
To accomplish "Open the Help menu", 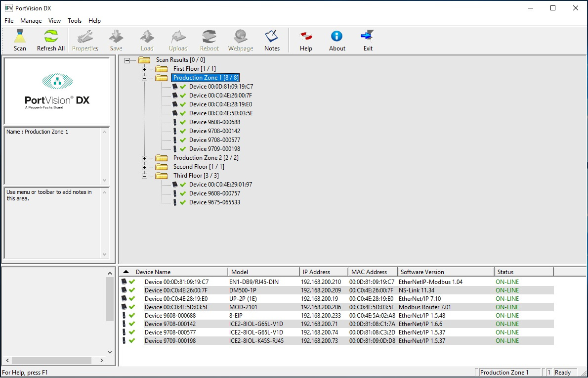I will coord(94,21).
